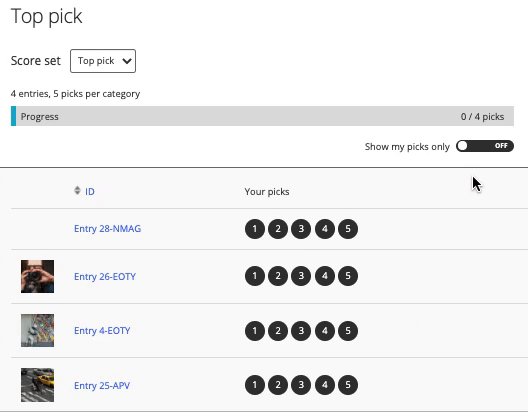The image size is (528, 412).
Task: Select pick 3 for Entry 25-APV
Action: [301, 385]
